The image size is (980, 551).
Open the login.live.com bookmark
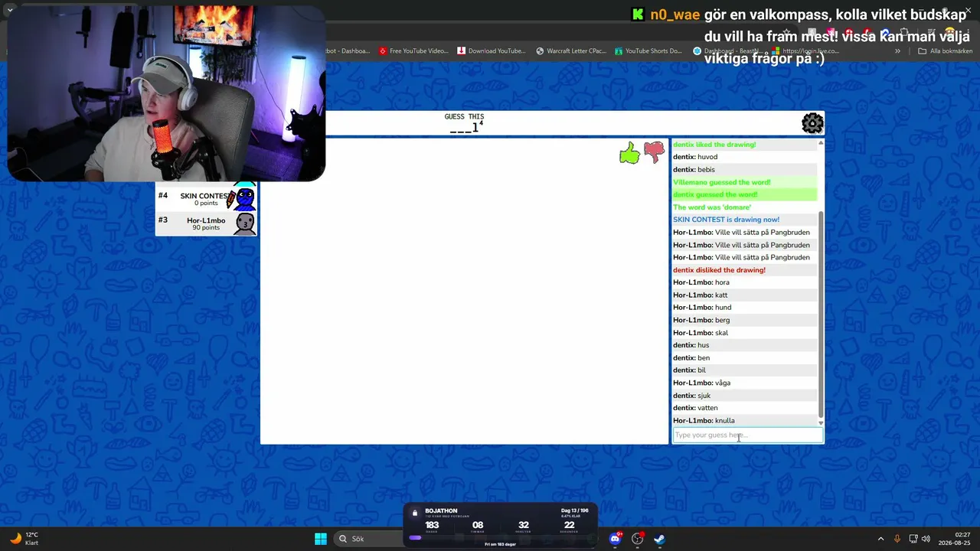point(805,51)
